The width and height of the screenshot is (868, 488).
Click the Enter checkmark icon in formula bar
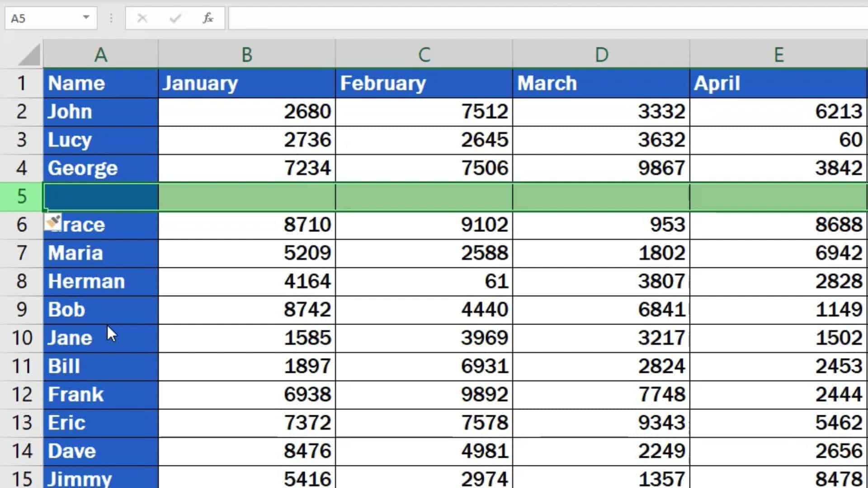click(175, 19)
